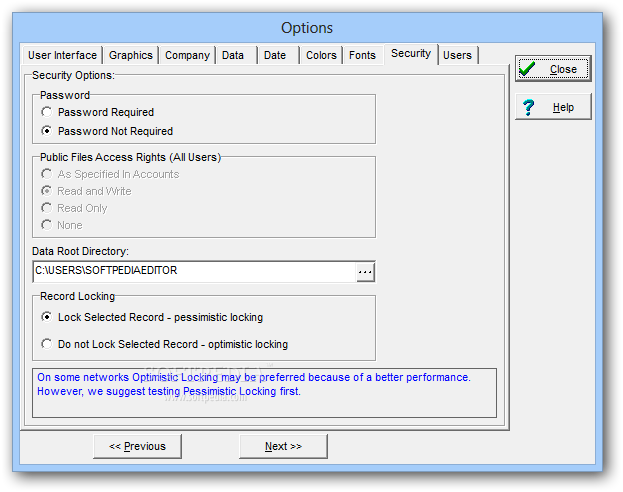Click the green checkmark Close icon
The width and height of the screenshot is (623, 492).
click(527, 69)
